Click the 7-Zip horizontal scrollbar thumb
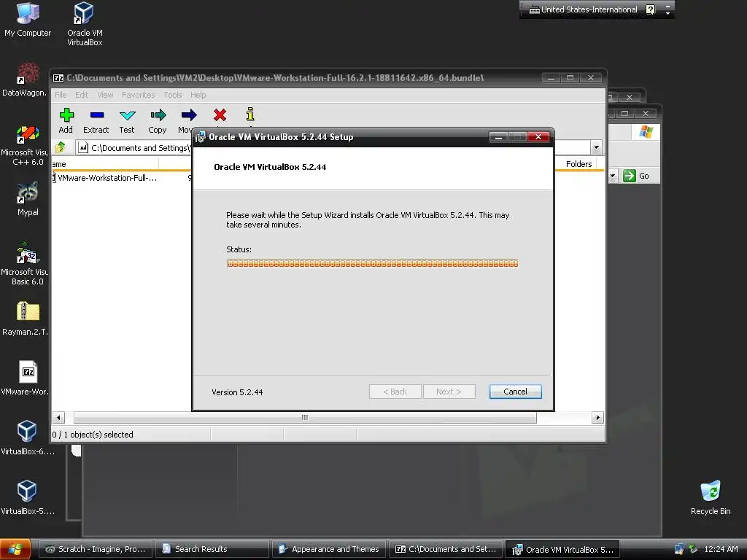 click(305, 418)
